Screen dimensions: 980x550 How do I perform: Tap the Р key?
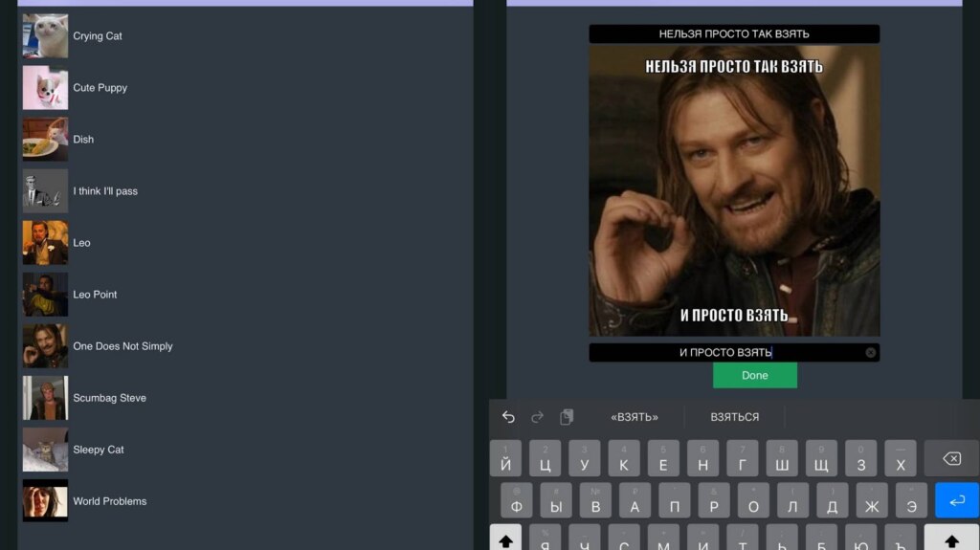714,500
